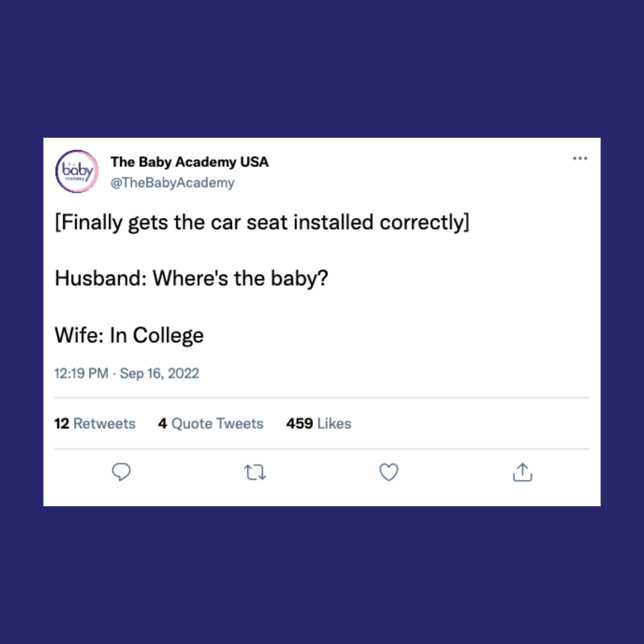The image size is (644, 644).
Task: Click the share upload icon
Action: coord(522,472)
